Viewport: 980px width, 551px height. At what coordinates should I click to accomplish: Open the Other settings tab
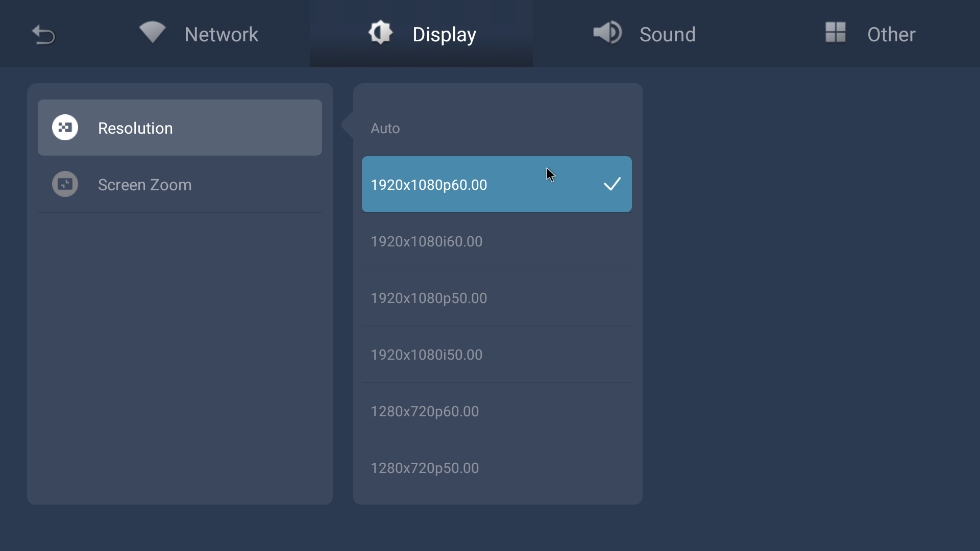(x=891, y=35)
